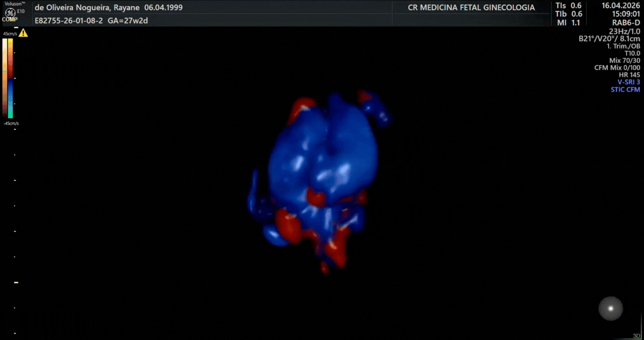Click the HR 145 heart rate readout
This screenshot has height=340, width=644.
(x=629, y=75)
